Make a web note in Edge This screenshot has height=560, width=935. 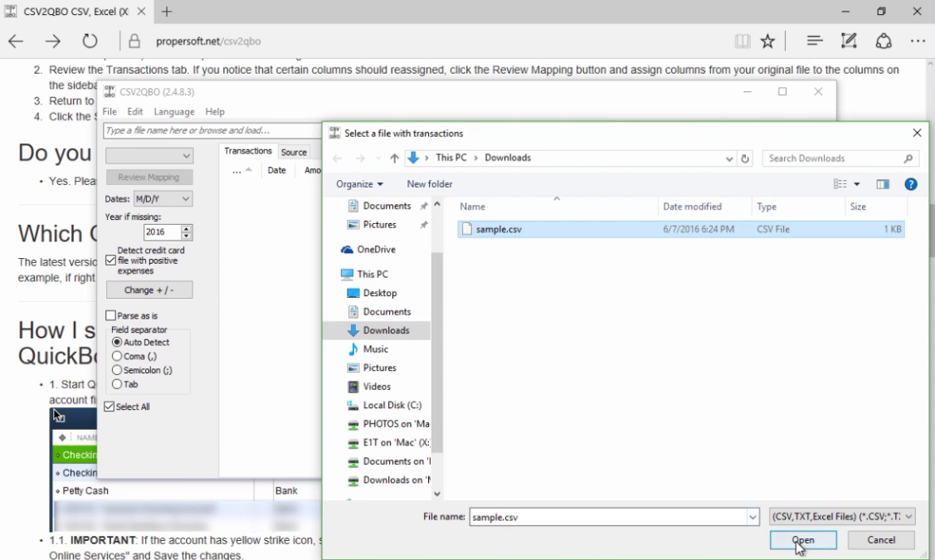pyautogui.click(x=849, y=41)
